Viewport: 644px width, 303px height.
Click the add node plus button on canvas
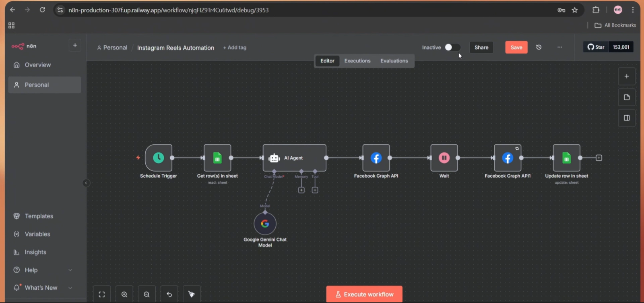[627, 76]
